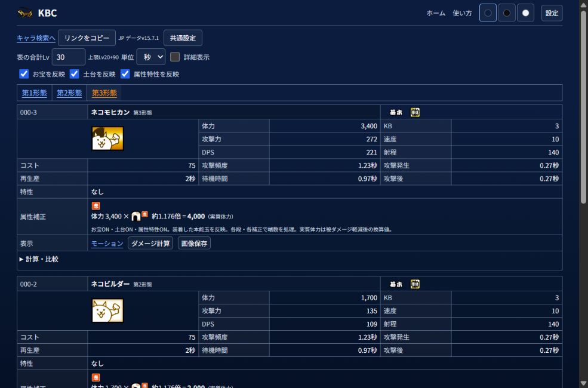Open the 単位 unit dropdown showing 秒

pyautogui.click(x=151, y=57)
